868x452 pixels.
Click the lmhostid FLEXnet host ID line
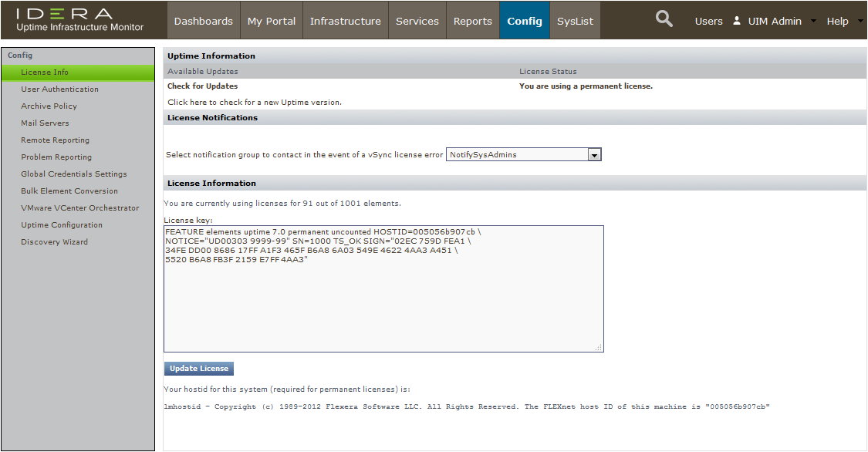[467, 406]
